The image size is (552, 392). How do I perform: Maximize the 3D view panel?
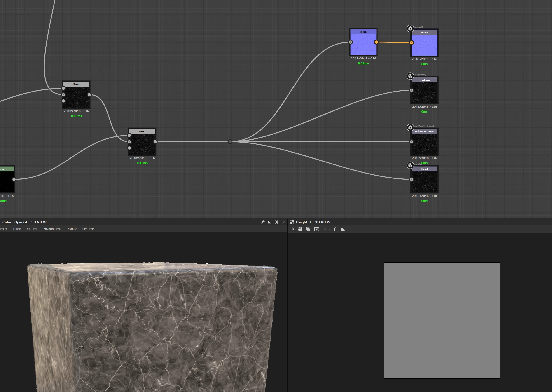[277, 222]
